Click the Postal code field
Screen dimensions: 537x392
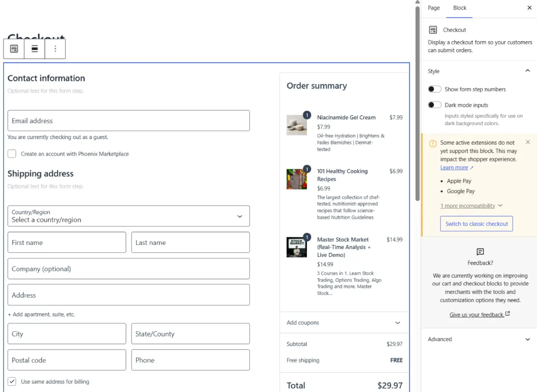point(67,360)
